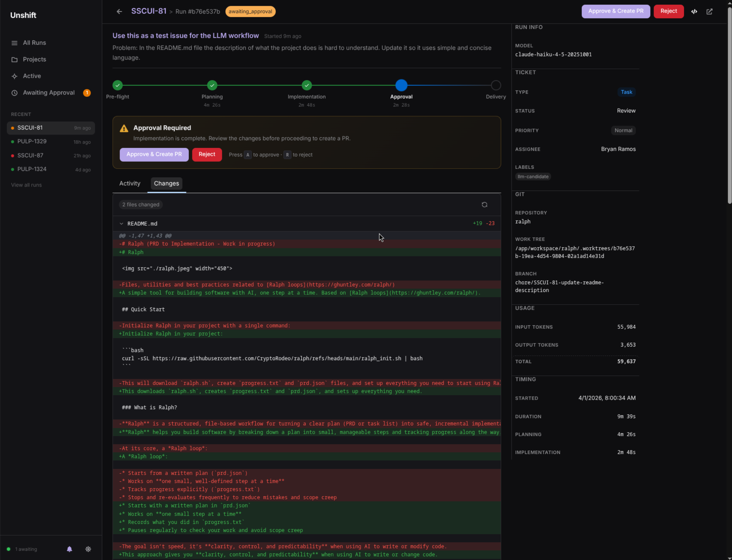
Task: Open notifications via the bell icon
Action: (x=70, y=549)
